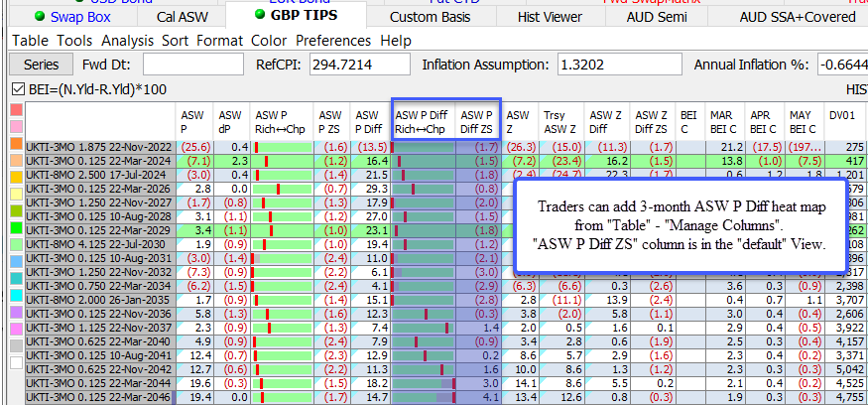
Task: Switch to the Swap Box tab
Action: click(x=72, y=17)
